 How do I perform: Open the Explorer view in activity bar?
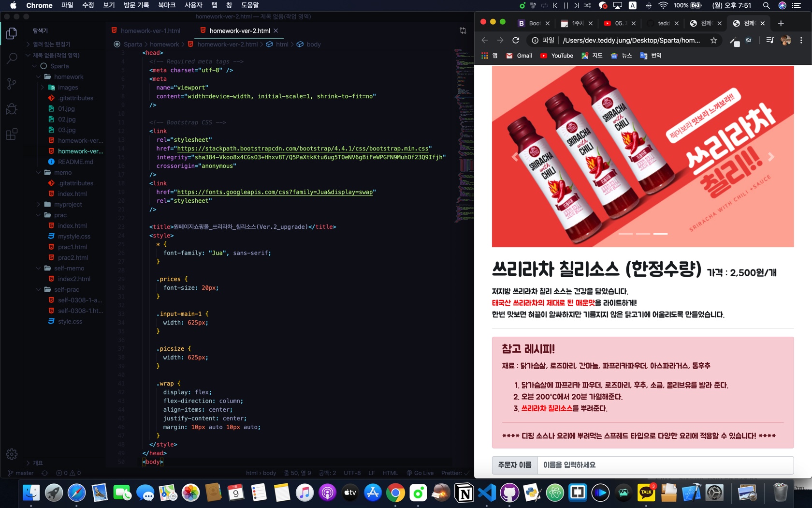click(12, 33)
